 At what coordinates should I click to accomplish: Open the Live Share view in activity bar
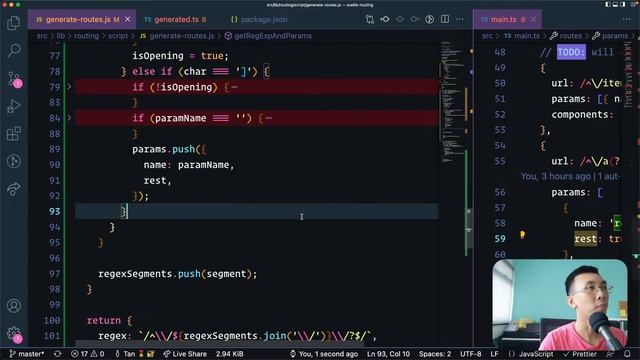(x=14, y=189)
